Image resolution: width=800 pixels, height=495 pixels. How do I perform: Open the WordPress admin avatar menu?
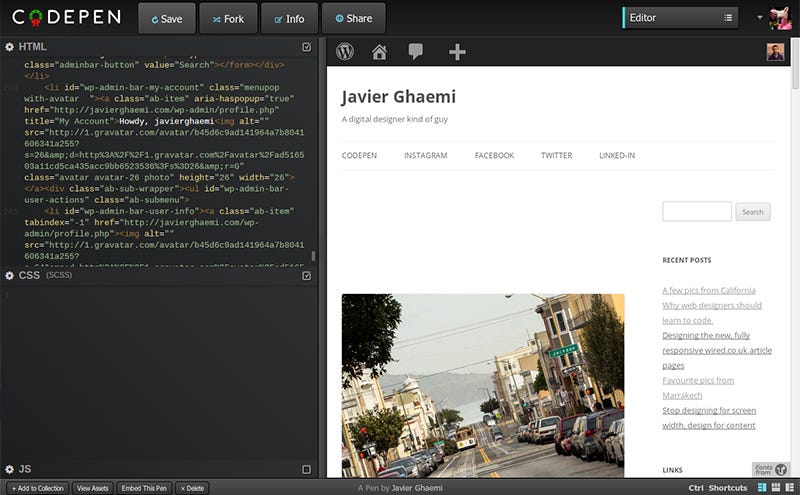tap(775, 52)
